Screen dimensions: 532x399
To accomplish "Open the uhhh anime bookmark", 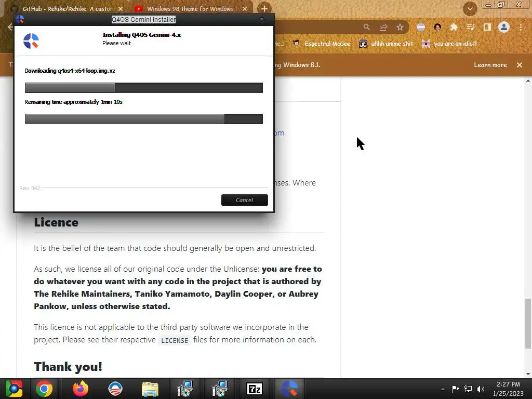I will pos(386,44).
